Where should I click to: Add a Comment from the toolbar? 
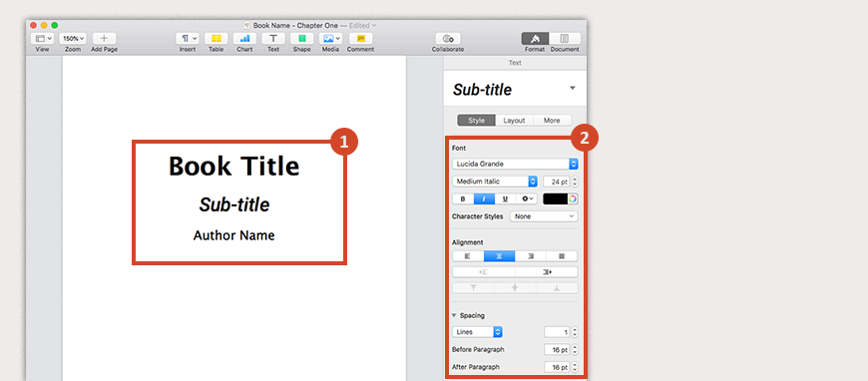tap(361, 39)
